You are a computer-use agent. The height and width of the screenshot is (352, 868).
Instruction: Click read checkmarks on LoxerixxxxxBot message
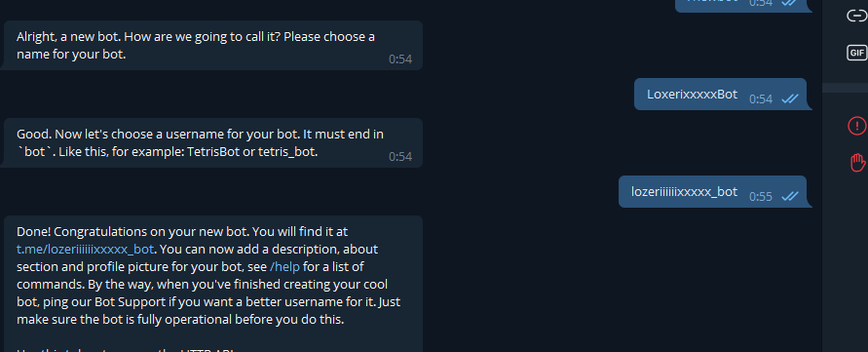(790, 98)
